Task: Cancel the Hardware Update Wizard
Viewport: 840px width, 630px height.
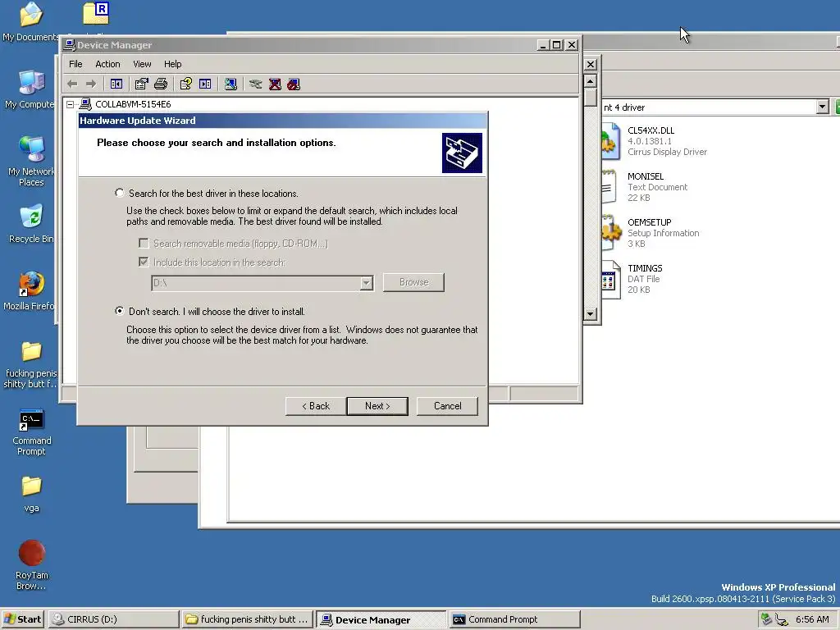Action: [x=447, y=406]
